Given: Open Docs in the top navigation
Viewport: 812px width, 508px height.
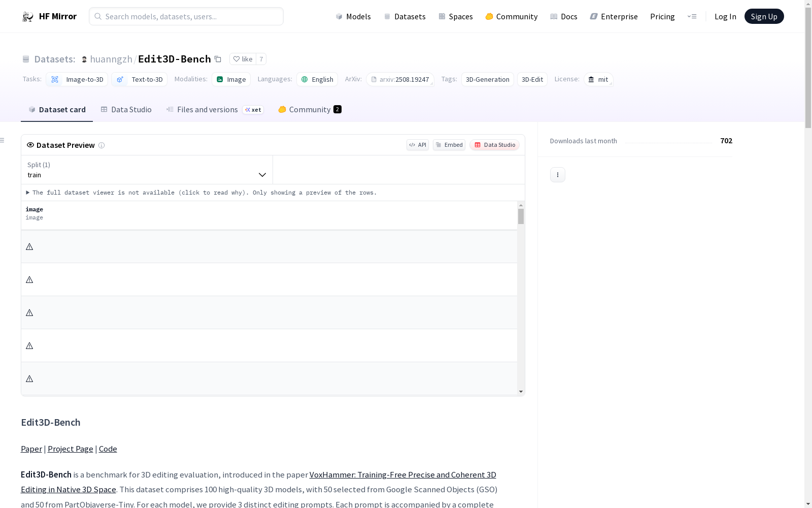Looking at the screenshot, I should (x=564, y=17).
